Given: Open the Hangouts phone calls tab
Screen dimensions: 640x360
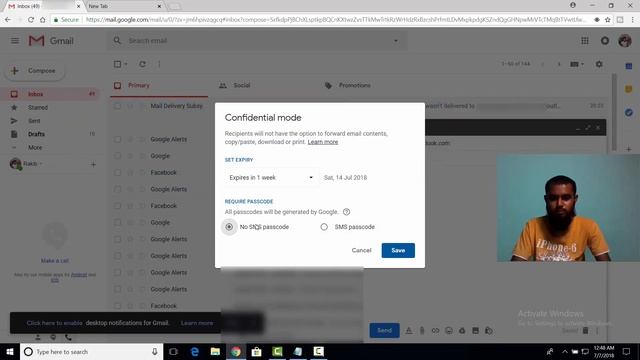Looking at the screenshot, I should [x=68, y=337].
